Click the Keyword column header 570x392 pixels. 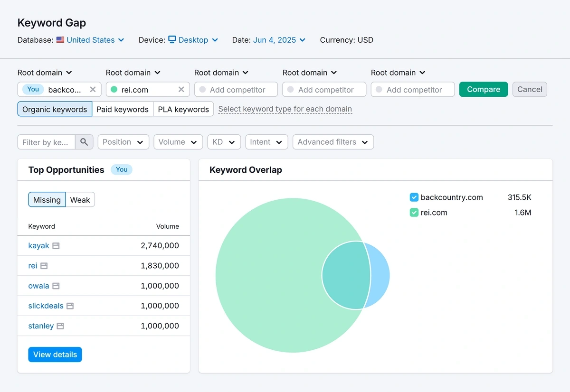(42, 226)
